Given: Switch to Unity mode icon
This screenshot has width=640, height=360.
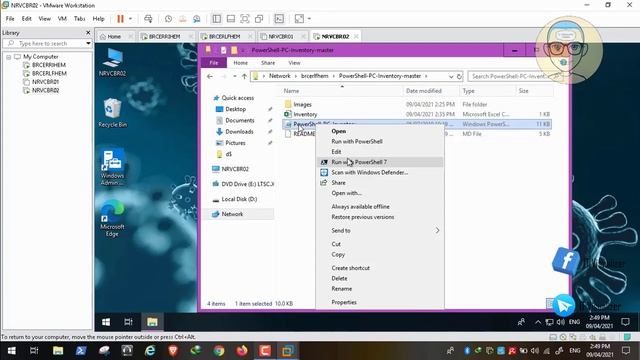Looking at the screenshot, I should (x=259, y=19).
